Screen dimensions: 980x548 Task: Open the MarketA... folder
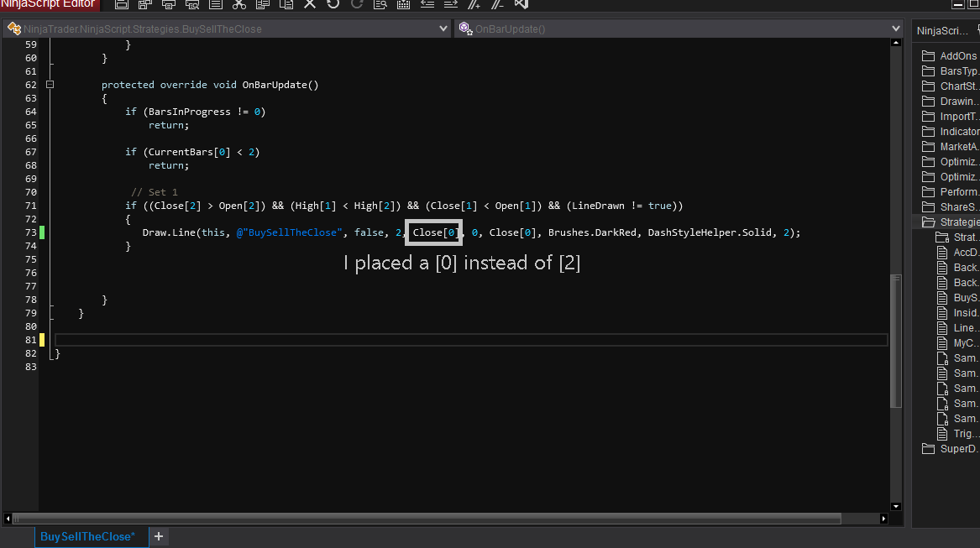click(x=950, y=146)
